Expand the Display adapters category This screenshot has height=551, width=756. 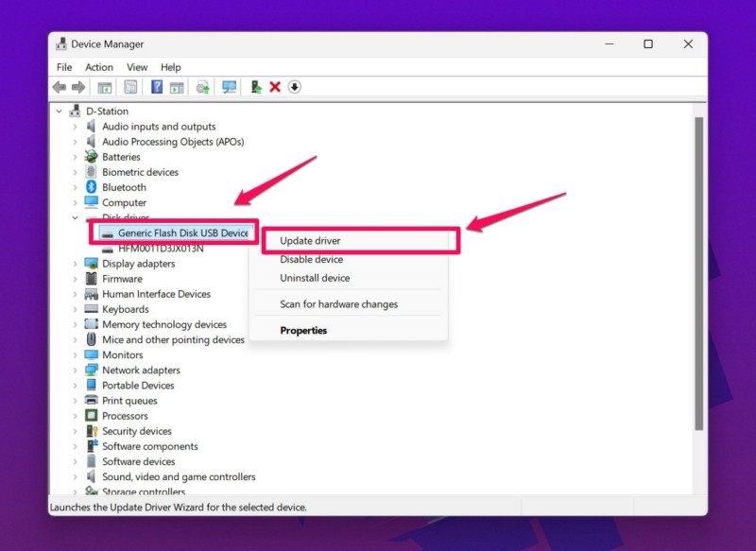coord(75,264)
